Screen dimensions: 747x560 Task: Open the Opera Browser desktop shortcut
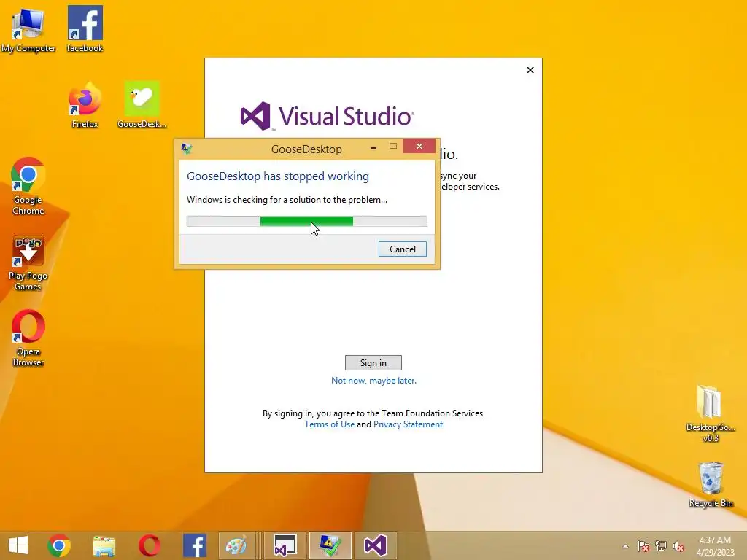(x=28, y=338)
